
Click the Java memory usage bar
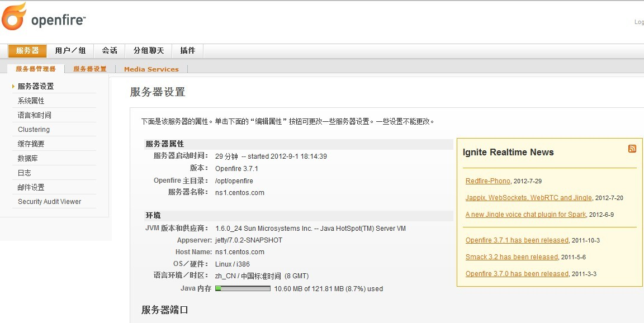243,288
